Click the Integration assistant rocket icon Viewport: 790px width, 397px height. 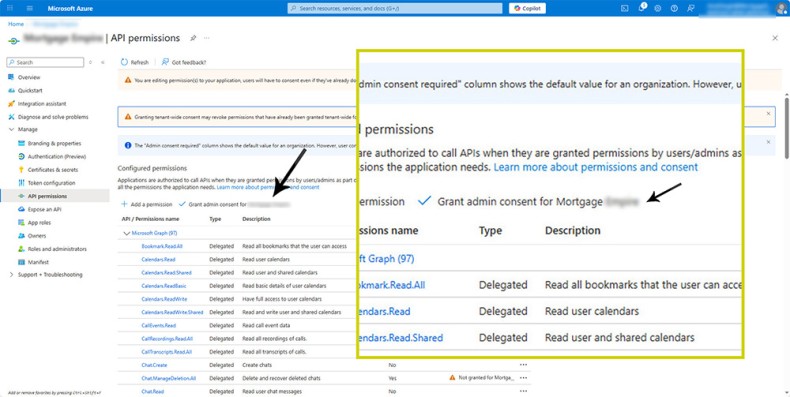(11, 104)
